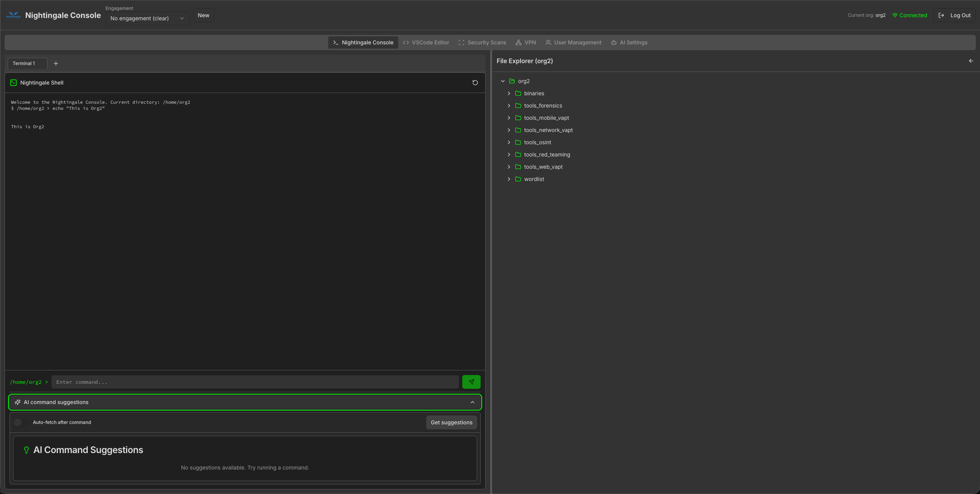The width and height of the screenshot is (980, 494).
Task: Click the File Explorer (org2) title
Action: pyautogui.click(x=525, y=61)
